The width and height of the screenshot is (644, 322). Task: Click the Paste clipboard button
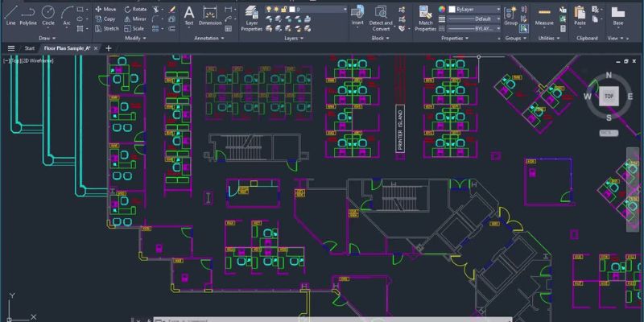click(x=580, y=16)
